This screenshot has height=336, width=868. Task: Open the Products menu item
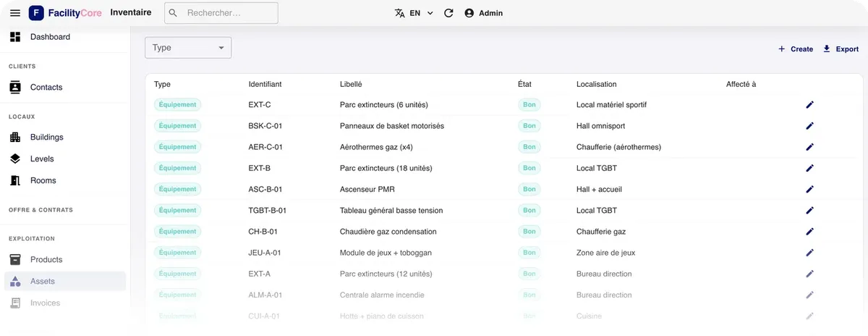coord(65,259)
